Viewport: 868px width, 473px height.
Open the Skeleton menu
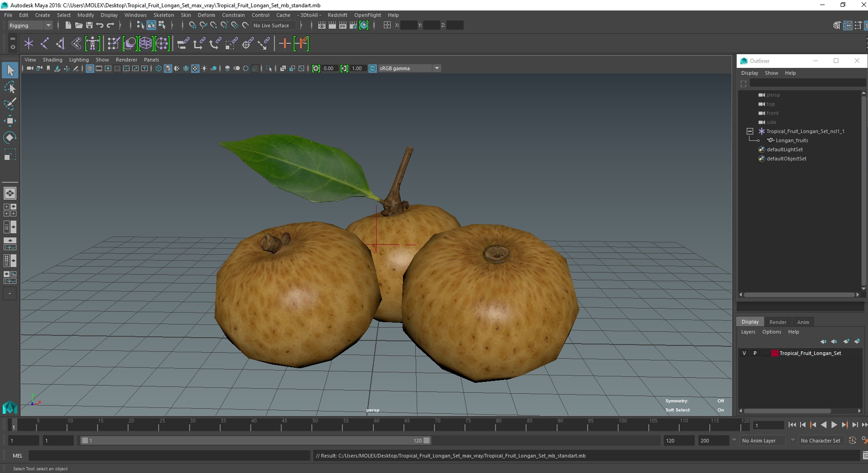click(x=164, y=15)
